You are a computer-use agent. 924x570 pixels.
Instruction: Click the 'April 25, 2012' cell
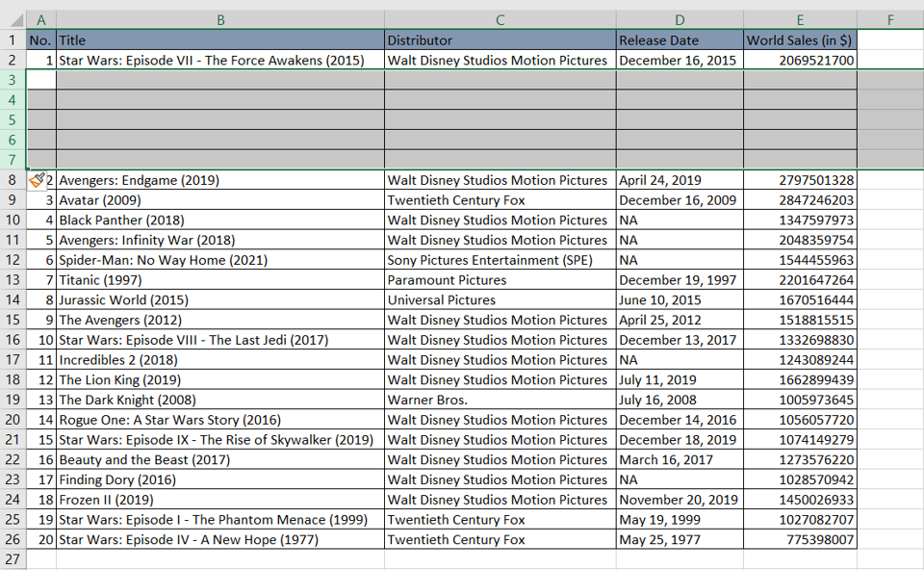[680, 320]
